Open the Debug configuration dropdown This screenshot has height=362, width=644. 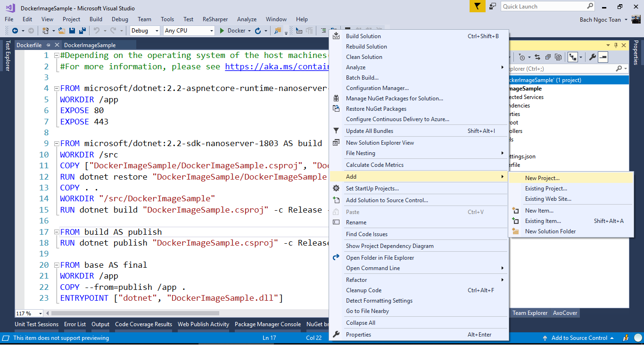pyautogui.click(x=146, y=31)
